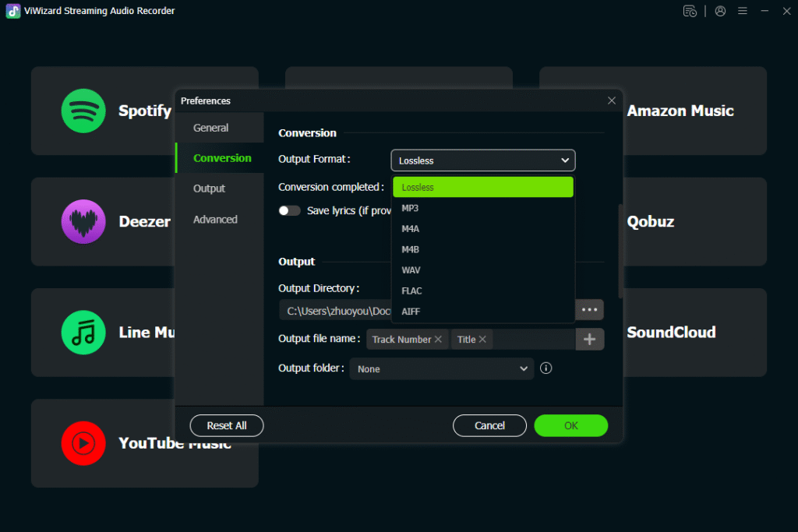Browse output directory with three-dots button
Viewport: 798px width, 532px height.
(x=590, y=310)
